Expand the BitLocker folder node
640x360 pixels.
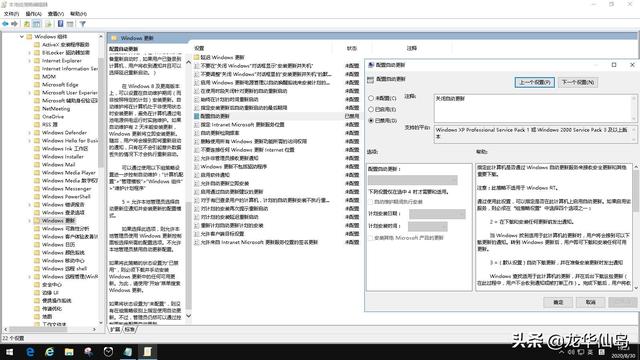[30, 53]
